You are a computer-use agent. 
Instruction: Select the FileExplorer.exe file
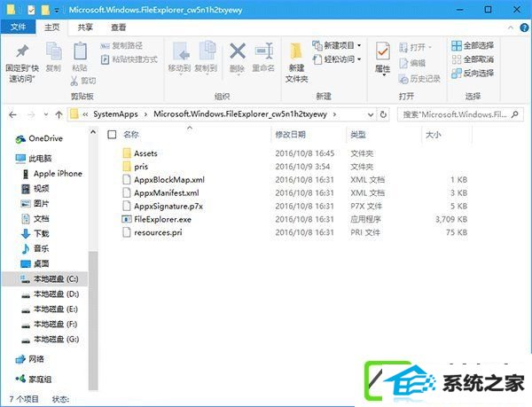162,219
